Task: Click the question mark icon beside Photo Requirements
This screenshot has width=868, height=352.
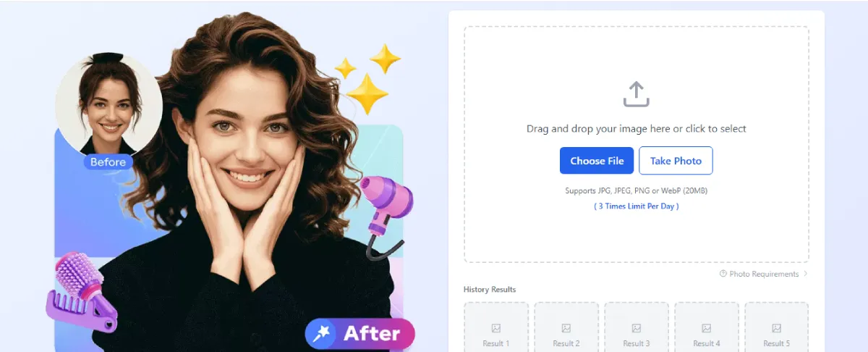Action: 723,274
